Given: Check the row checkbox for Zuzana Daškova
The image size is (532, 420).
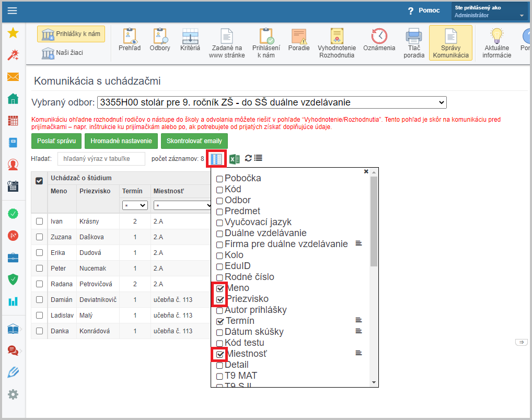Looking at the screenshot, I should coord(39,237).
